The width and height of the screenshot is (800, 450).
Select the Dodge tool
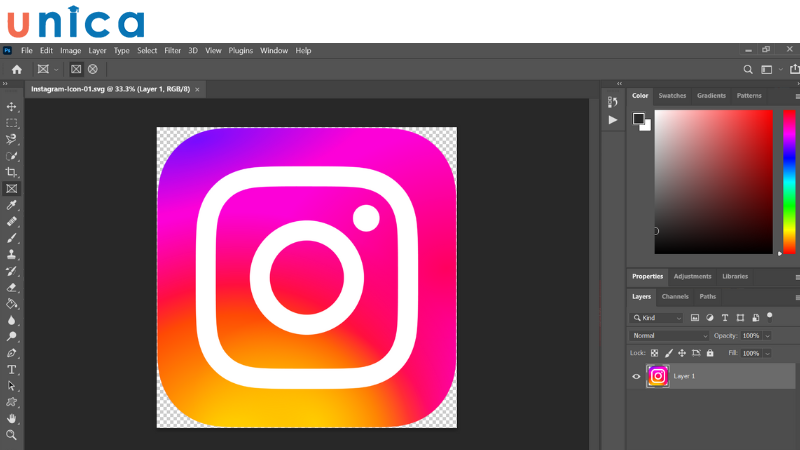(x=11, y=336)
